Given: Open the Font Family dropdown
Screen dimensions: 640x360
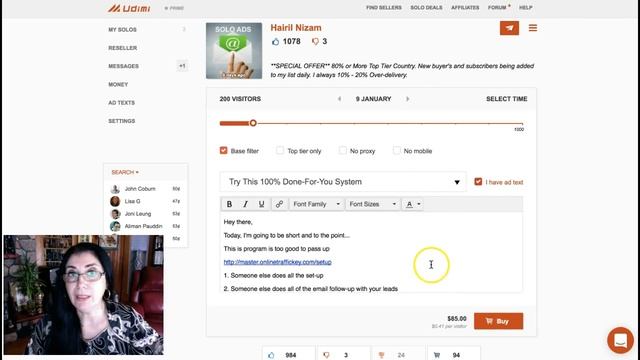Looking at the screenshot, I should pyautogui.click(x=316, y=204).
